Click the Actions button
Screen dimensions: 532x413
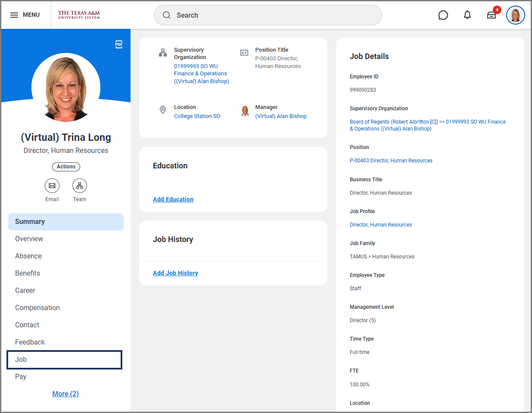(66, 167)
